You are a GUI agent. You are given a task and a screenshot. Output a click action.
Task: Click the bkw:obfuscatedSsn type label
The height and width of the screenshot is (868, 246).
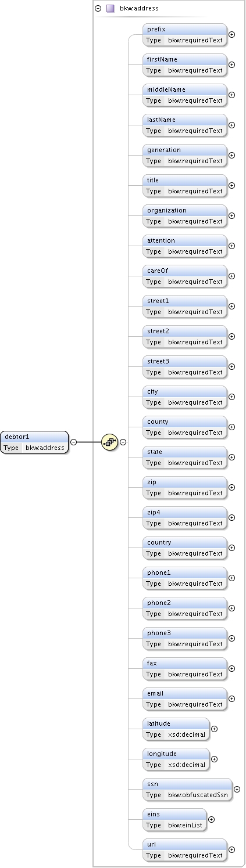[x=198, y=795]
